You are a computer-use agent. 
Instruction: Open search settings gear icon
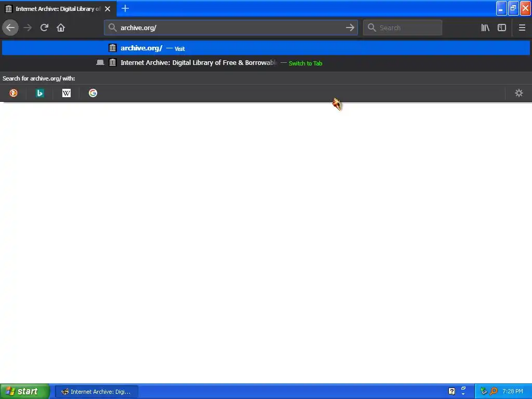click(519, 93)
